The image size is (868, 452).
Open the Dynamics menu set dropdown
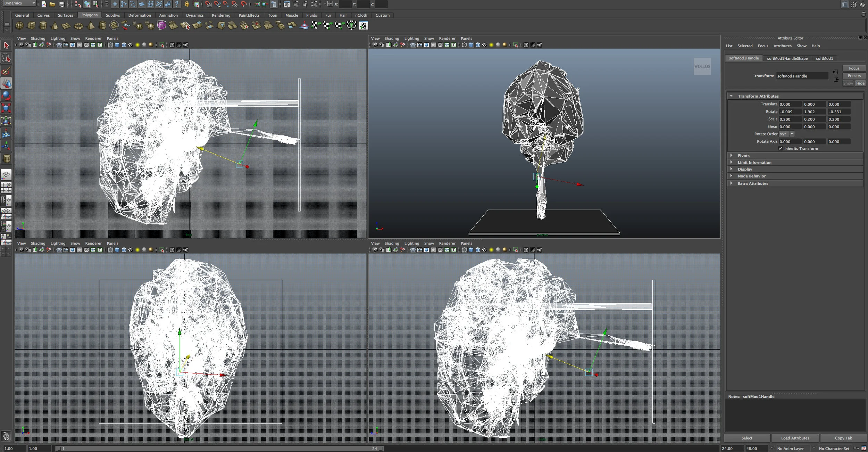click(19, 3)
